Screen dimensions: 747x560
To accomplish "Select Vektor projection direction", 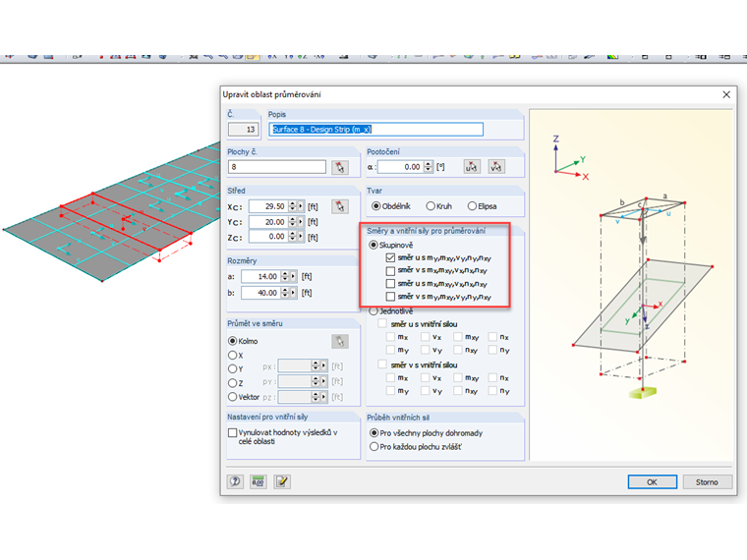I will tap(233, 397).
